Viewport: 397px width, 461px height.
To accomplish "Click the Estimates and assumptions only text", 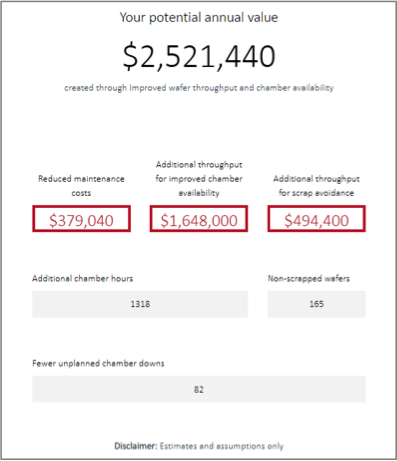I will pos(222,446).
